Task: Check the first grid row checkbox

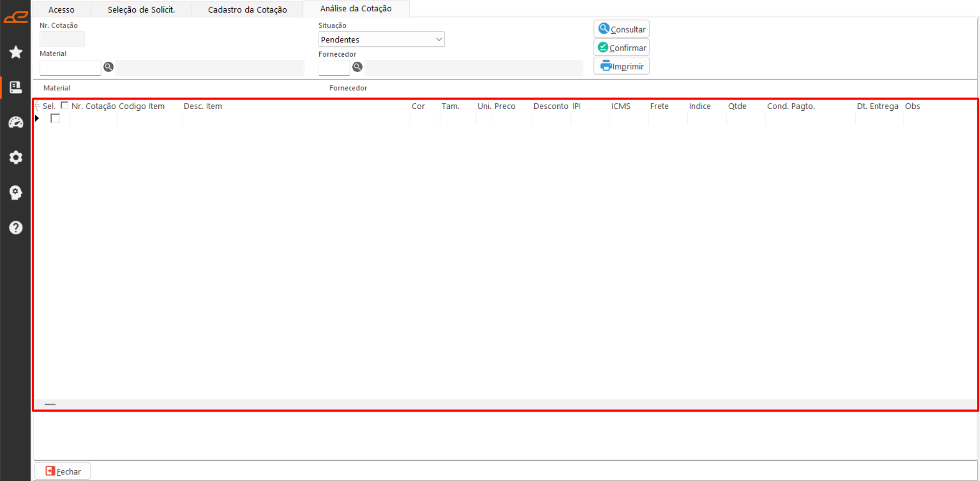Action: pyautogui.click(x=55, y=118)
